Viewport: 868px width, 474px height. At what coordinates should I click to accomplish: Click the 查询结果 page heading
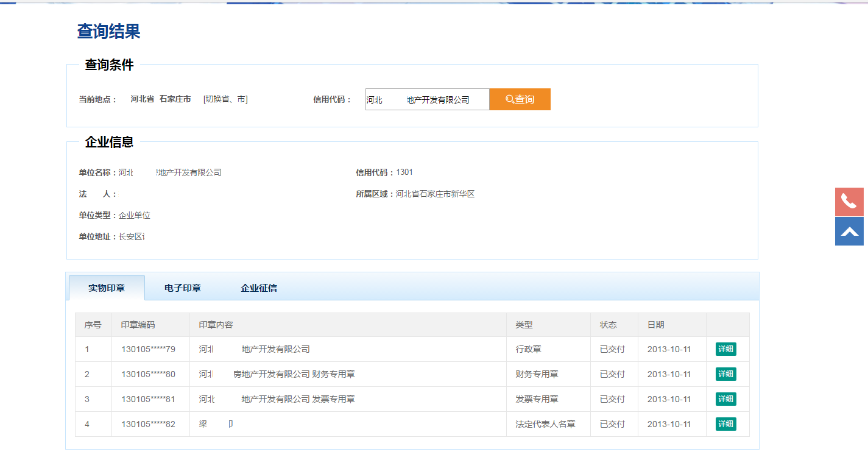108,31
